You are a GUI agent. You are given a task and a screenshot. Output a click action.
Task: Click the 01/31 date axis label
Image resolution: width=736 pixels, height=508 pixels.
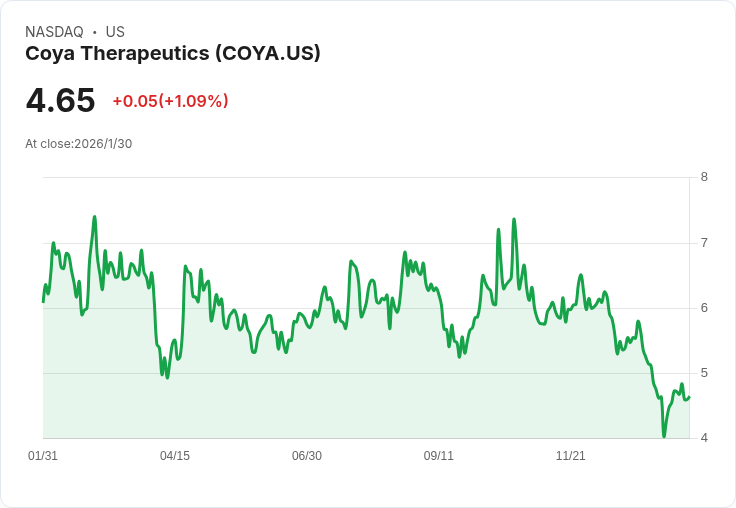[x=43, y=455]
